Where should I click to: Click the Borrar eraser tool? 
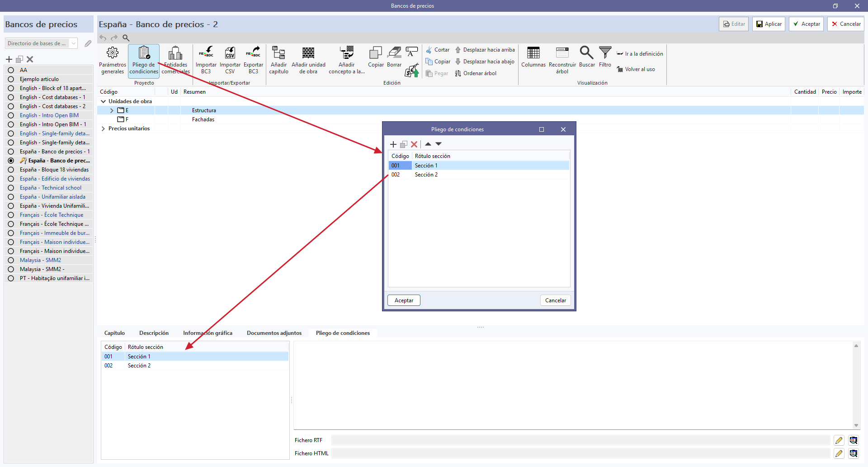click(394, 57)
